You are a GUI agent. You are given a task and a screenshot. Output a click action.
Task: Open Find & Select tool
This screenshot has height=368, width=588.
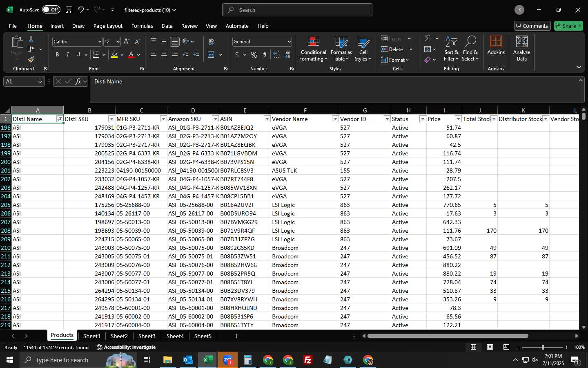470,48
